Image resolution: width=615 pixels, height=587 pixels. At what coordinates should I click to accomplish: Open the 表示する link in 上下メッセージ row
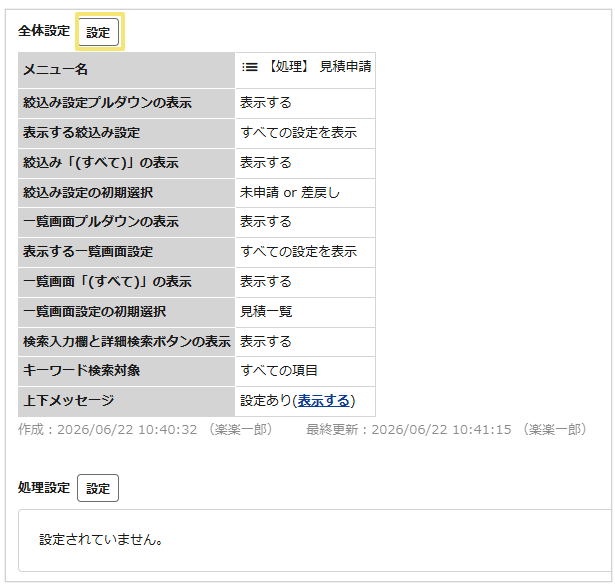pyautogui.click(x=324, y=401)
